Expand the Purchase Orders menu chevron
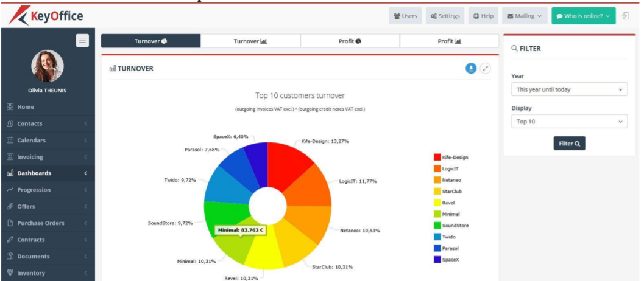This screenshot has width=644, height=281. point(85,223)
